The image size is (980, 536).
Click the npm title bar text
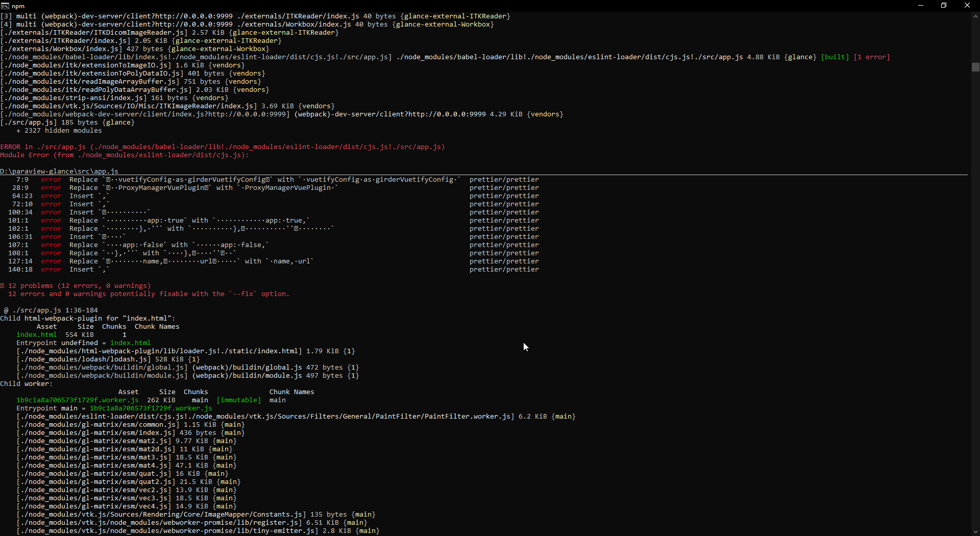point(18,6)
